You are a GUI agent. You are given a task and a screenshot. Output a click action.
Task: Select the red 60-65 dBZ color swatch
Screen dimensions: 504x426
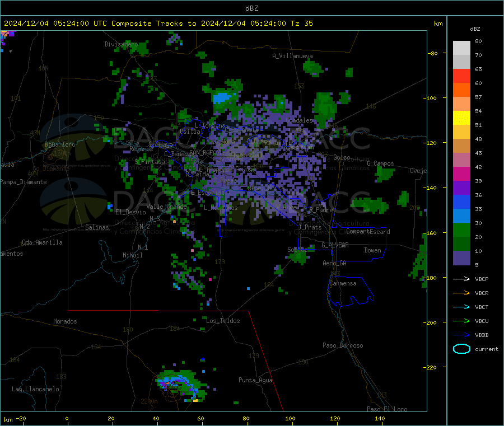(x=461, y=76)
